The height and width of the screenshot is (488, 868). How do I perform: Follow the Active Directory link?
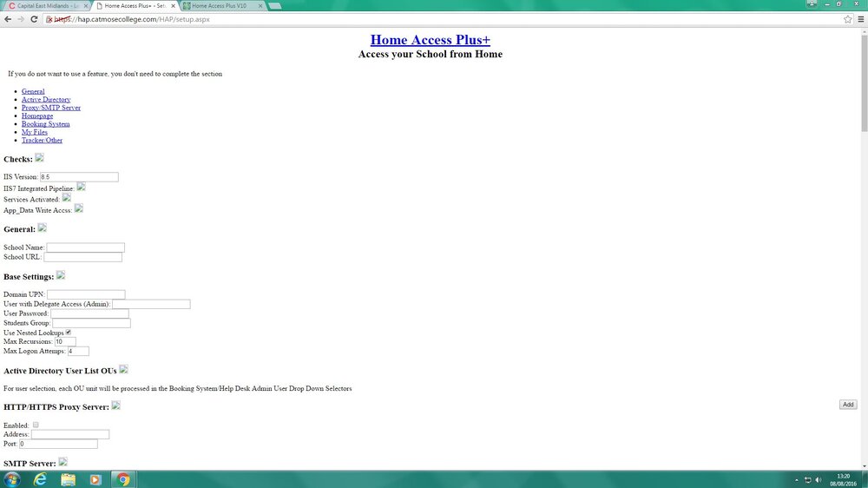pos(46,100)
